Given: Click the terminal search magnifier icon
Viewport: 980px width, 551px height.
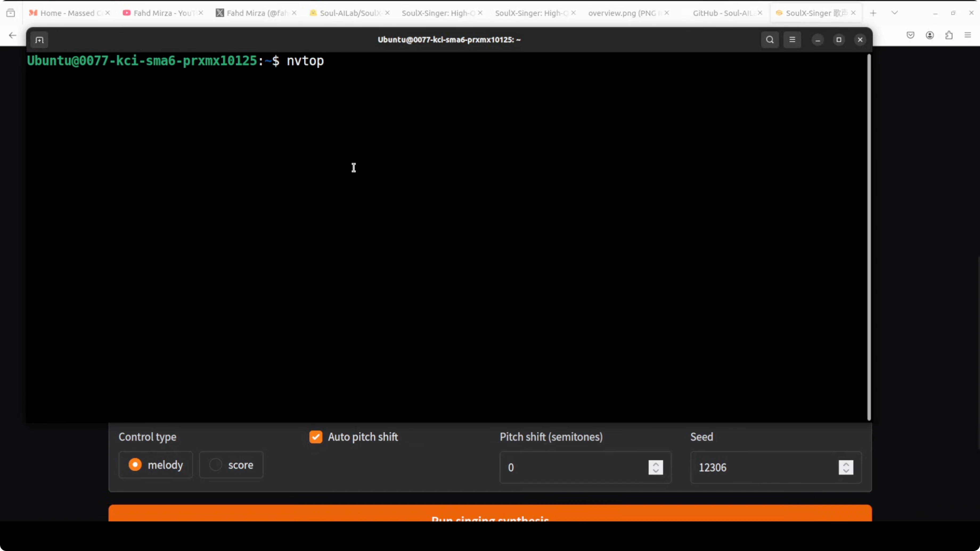Looking at the screenshot, I should click(770, 40).
